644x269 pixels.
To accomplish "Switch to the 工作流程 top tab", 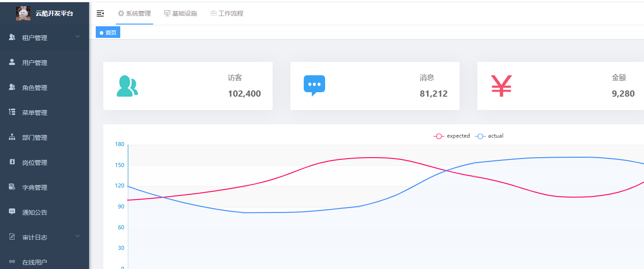I will click(227, 13).
